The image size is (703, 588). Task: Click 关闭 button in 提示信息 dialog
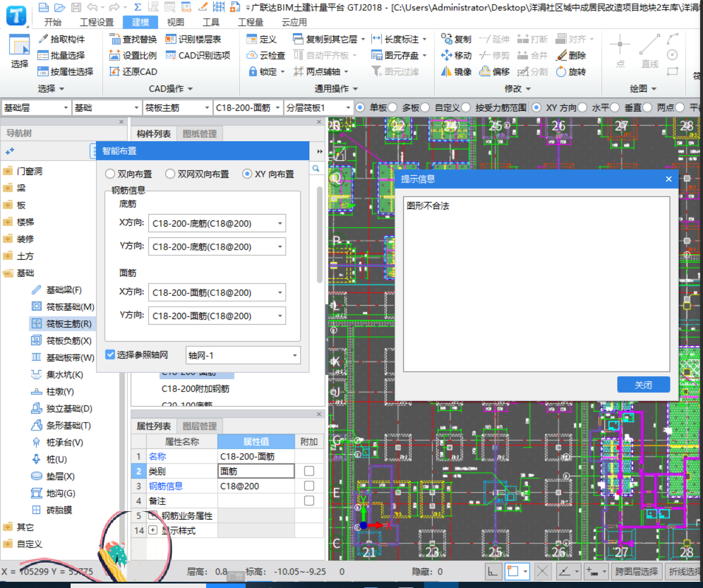[644, 385]
